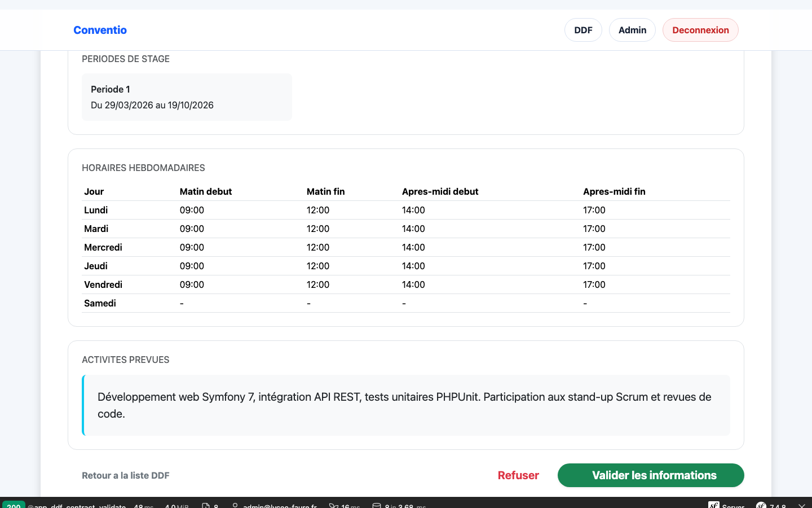
Task: Click Samedi's dash in Matin debut
Action: 182,303
